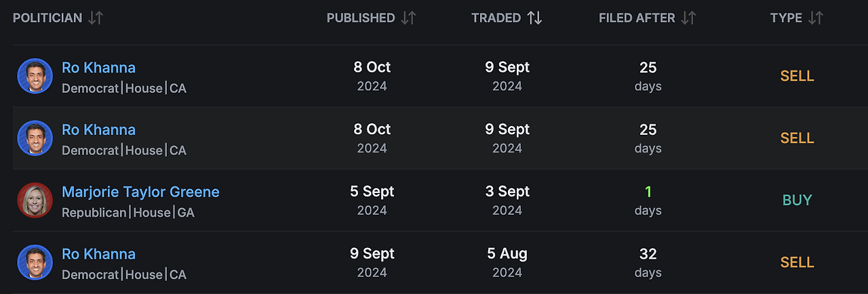Open Marjorie Taylor Greene avatar photo
Screen dimensions: 868x294
[35, 201]
